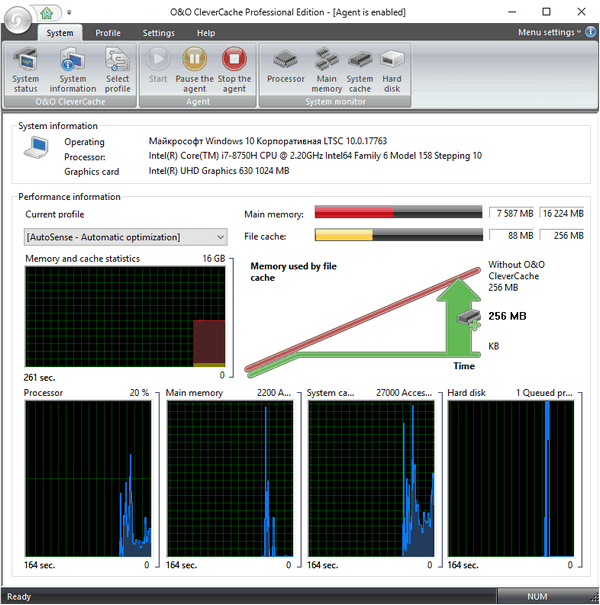Click the 256 MB file cache limit box
600x605 pixels.
(562, 235)
